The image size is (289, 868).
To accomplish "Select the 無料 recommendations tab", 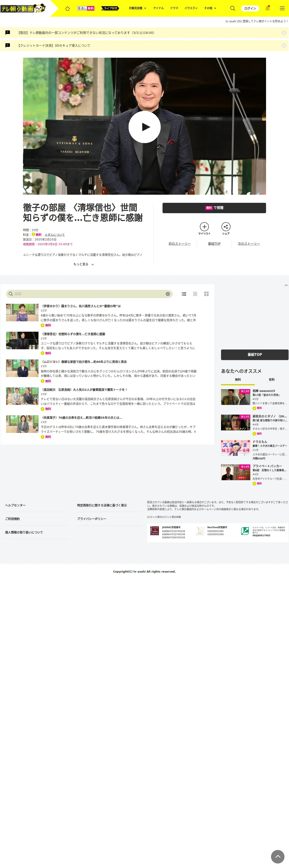I will click(x=238, y=380).
